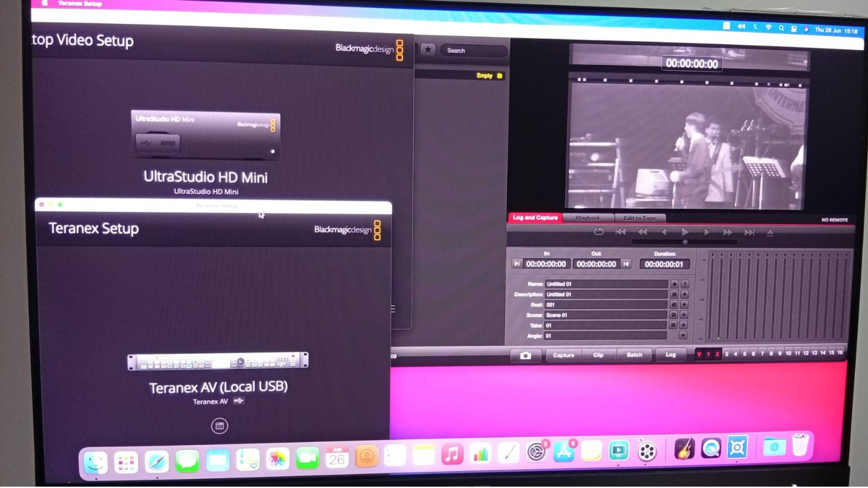Click the clapper icon beside Scene
The image size is (868, 488).
pos(673,314)
